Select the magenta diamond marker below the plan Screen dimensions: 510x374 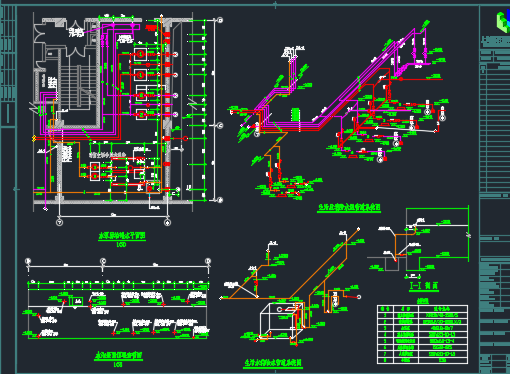tap(45, 209)
